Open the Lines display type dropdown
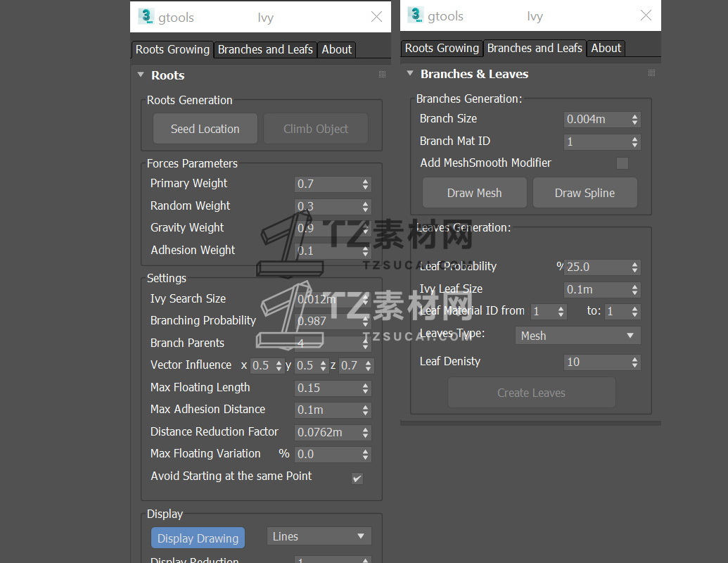This screenshot has width=728, height=563. pyautogui.click(x=319, y=536)
